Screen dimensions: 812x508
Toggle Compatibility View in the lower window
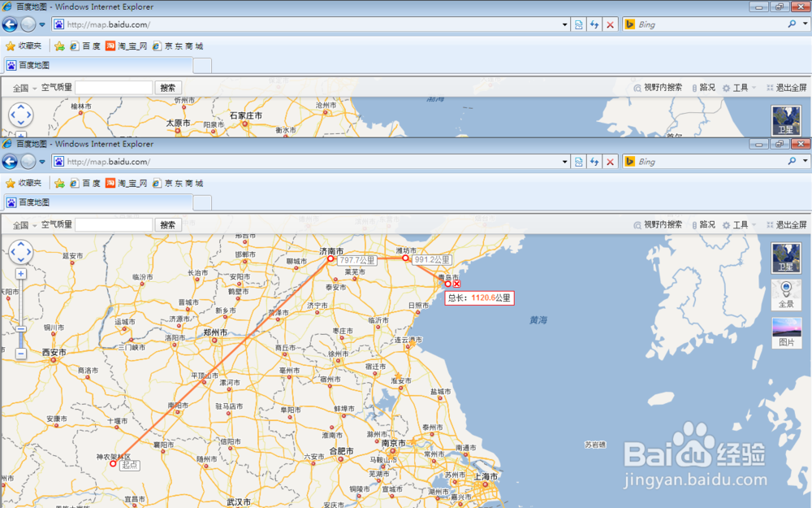(x=578, y=162)
